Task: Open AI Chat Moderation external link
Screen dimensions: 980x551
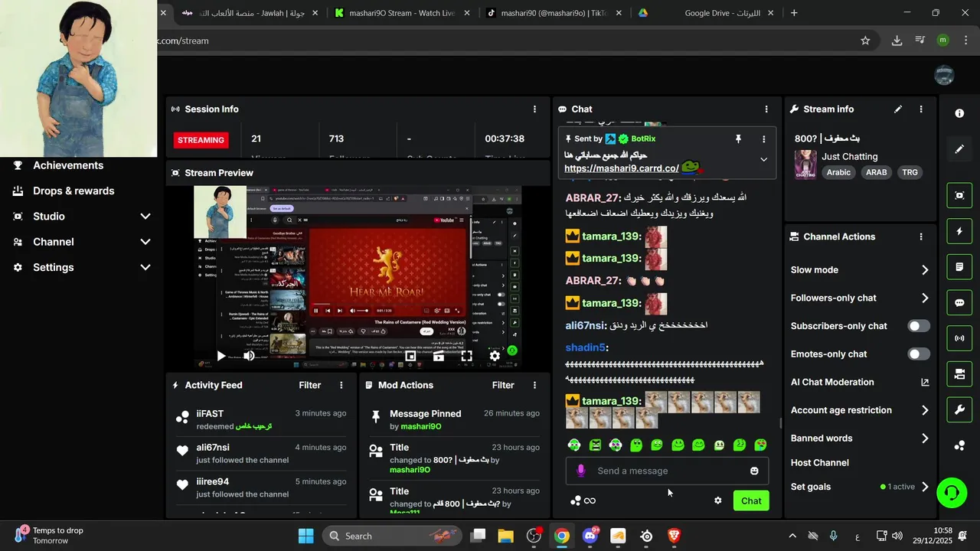Action: [925, 383]
